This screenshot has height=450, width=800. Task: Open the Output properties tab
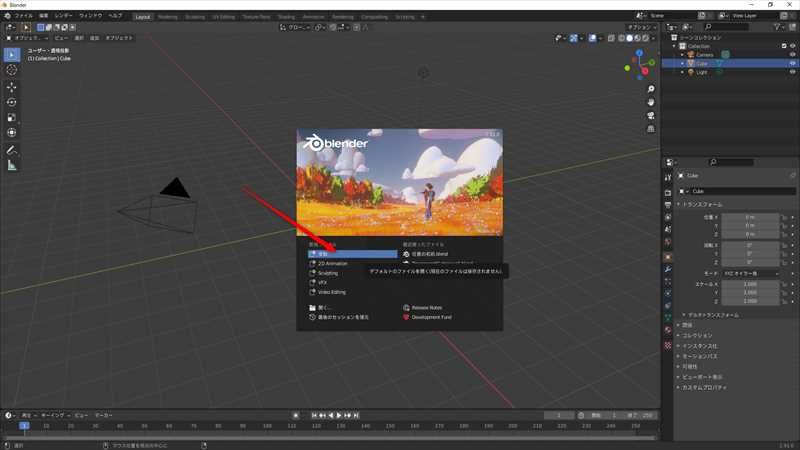[668, 205]
